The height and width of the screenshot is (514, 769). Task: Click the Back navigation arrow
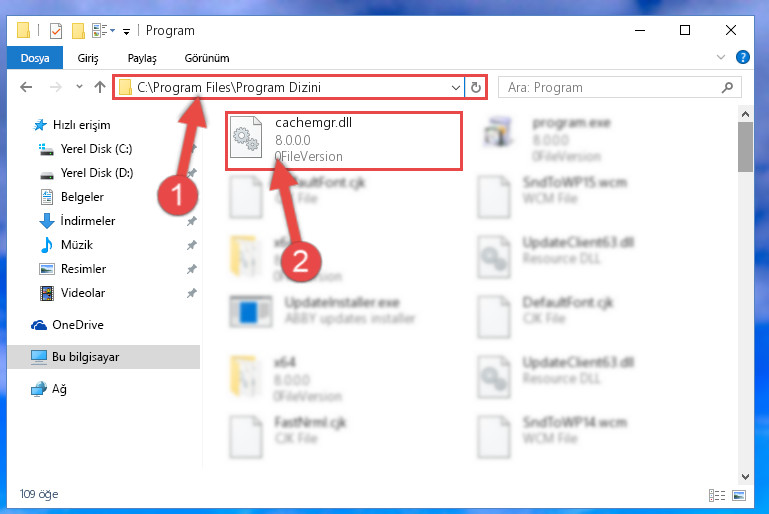[26, 87]
